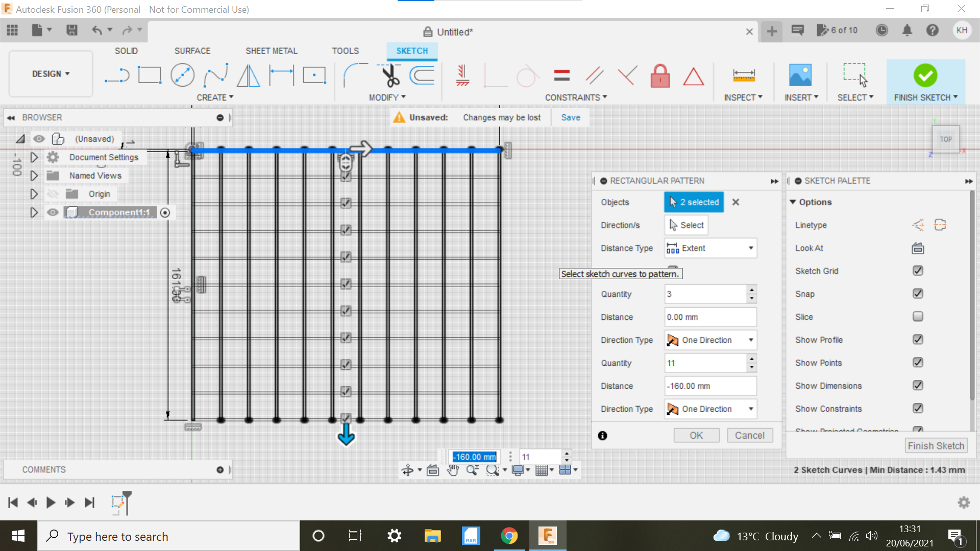Viewport: 980px width, 551px height.
Task: Pick the Trim scissors tool
Action: (389, 74)
